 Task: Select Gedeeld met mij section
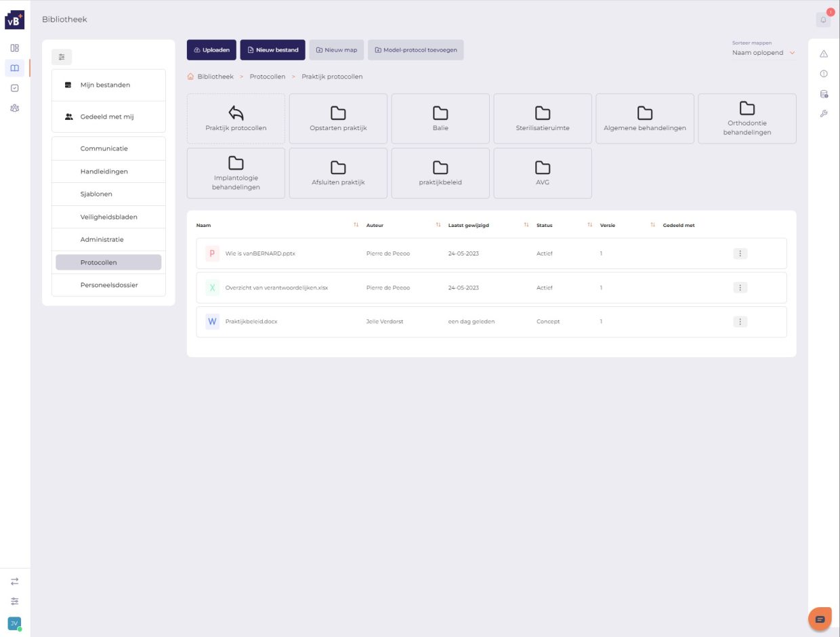click(108, 117)
